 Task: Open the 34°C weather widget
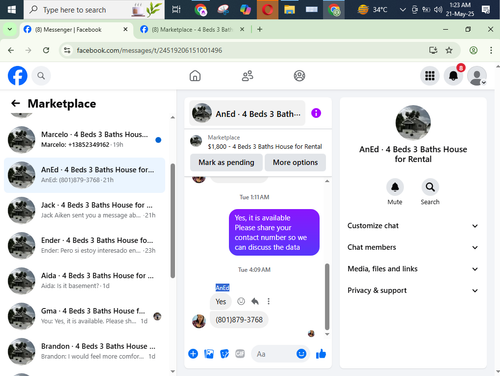pos(372,10)
